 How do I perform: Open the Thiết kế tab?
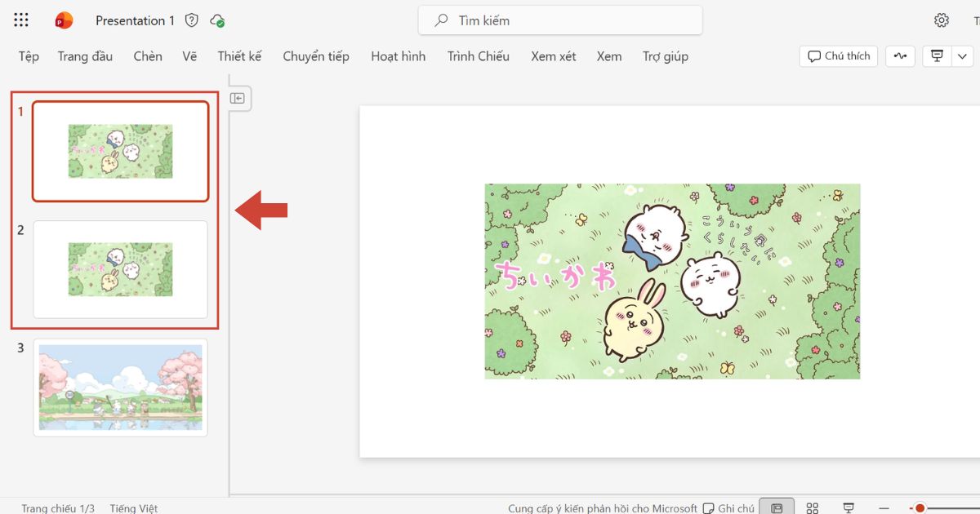(239, 56)
